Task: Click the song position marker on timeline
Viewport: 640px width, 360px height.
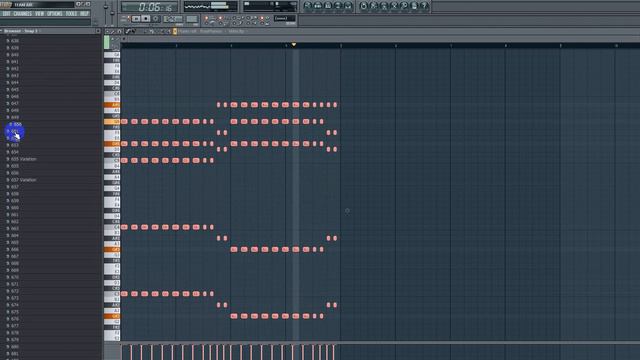Action: [x=293, y=44]
